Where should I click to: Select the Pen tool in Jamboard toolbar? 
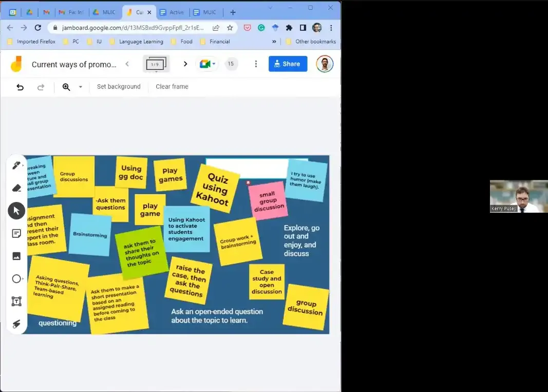coord(16,165)
